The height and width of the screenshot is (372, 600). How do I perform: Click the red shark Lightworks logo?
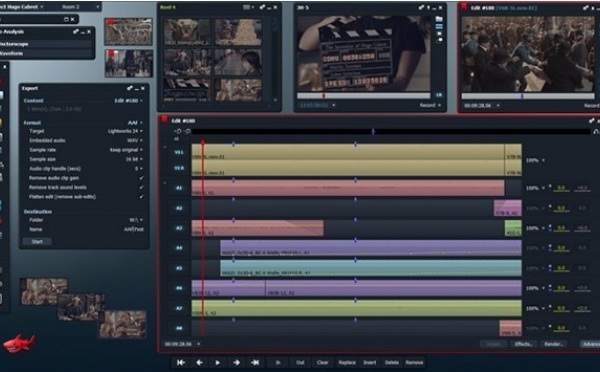(19, 343)
